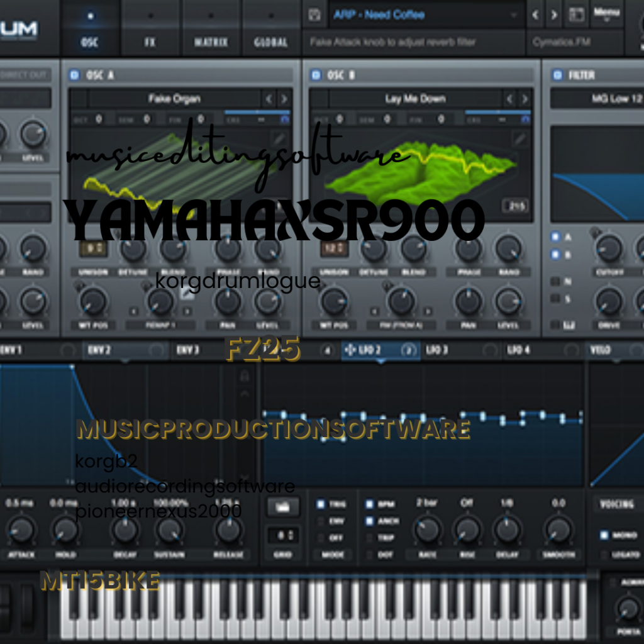This screenshot has width=644, height=644.
Task: Click the PORTA knob beside the keyboard
Action: [x=628, y=609]
